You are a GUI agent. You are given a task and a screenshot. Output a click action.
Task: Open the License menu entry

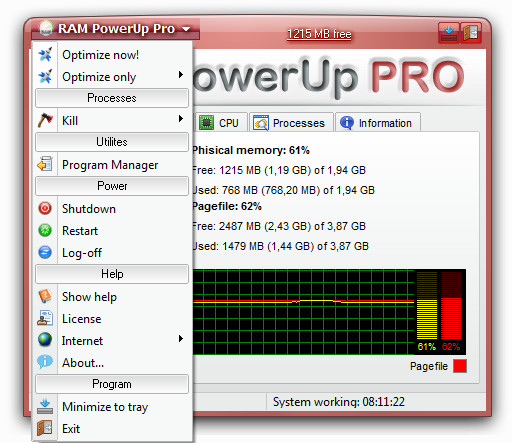pos(112,318)
